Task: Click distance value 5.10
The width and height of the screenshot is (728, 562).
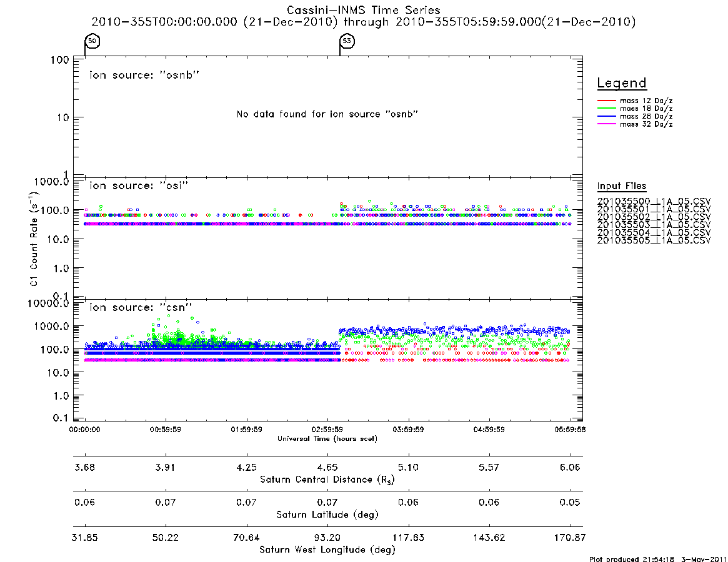Action: click(x=408, y=467)
